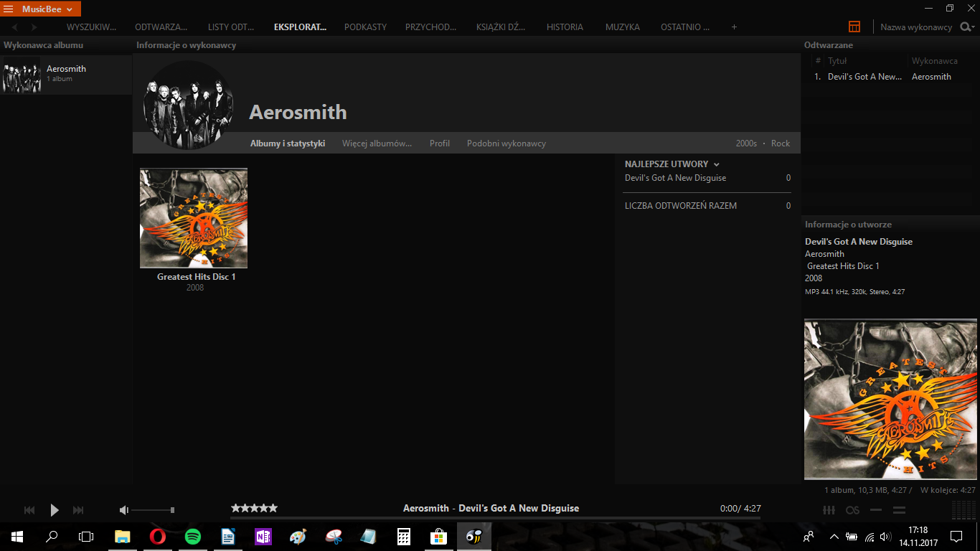This screenshot has height=551, width=980.
Task: Toggle Last.fm scrobbling icon
Action: tap(852, 510)
